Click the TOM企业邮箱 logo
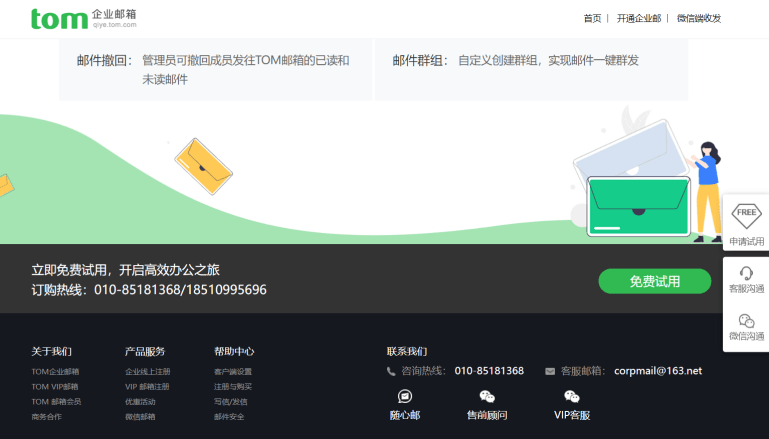This screenshot has height=439, width=769. pyautogui.click(x=83, y=19)
